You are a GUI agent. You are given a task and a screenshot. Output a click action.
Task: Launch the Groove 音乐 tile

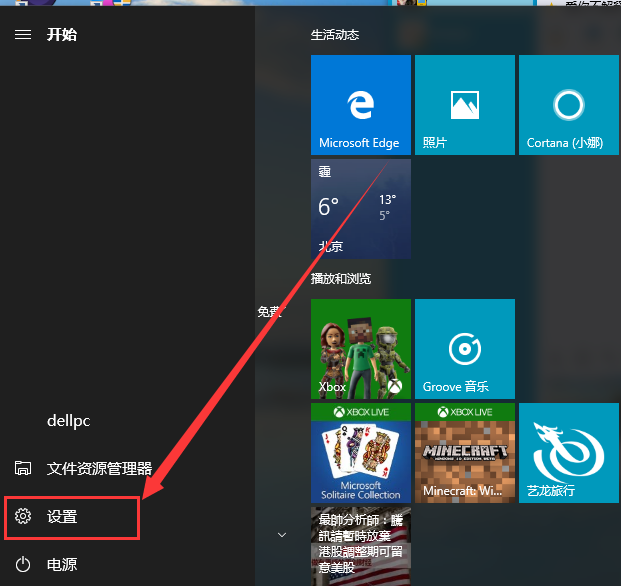point(465,349)
